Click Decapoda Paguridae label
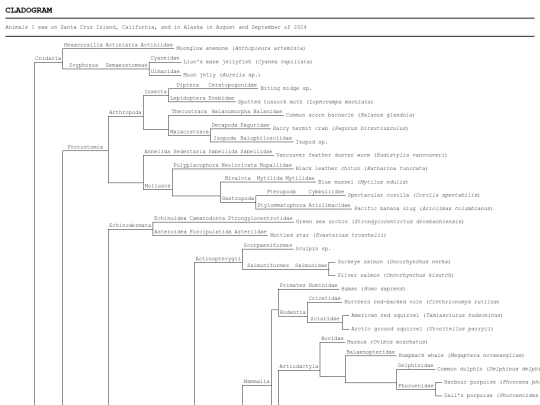This screenshot has height=405, width=540. pyautogui.click(x=240, y=125)
